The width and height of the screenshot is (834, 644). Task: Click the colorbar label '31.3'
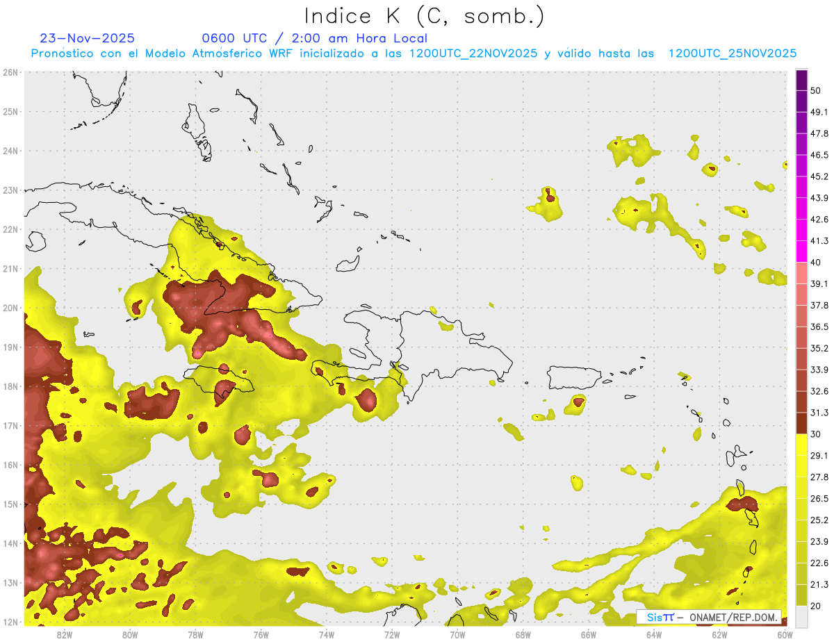[x=819, y=413]
